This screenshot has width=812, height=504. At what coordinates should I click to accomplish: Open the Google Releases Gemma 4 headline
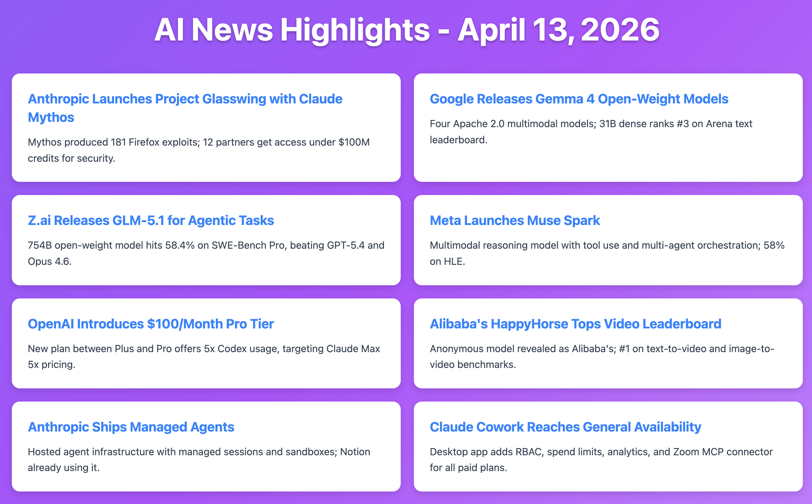coord(579,99)
